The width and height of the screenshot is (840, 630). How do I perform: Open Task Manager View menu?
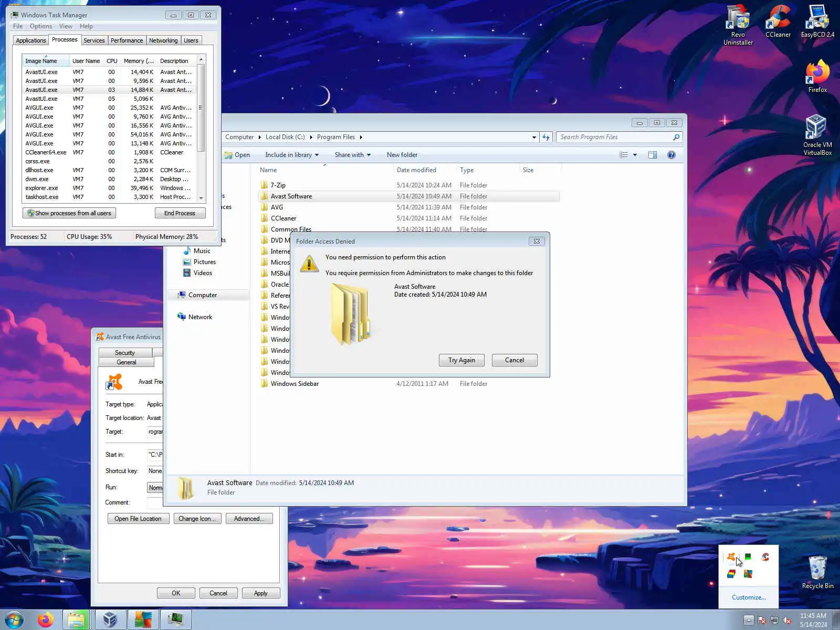tap(66, 26)
